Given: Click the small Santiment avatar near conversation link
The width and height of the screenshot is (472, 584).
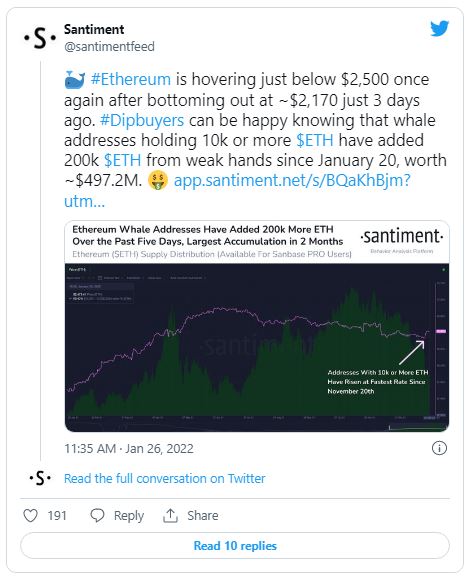Looking at the screenshot, I should pos(40,478).
